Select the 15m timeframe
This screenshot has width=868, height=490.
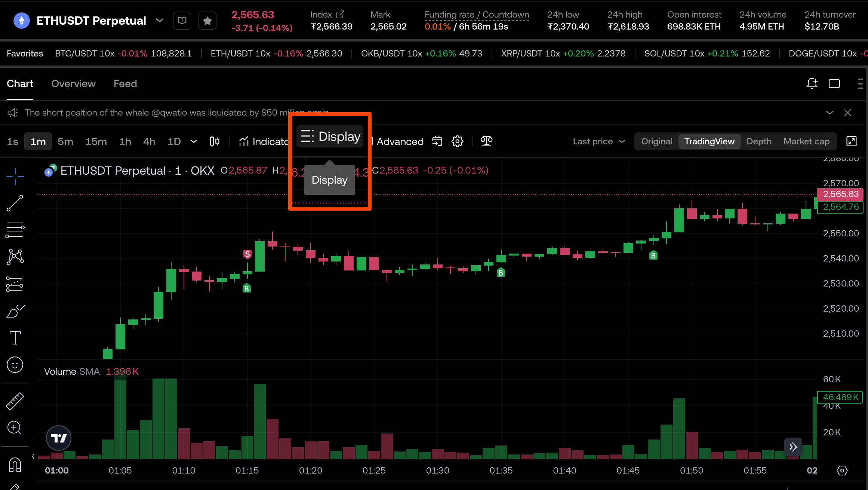coord(96,141)
